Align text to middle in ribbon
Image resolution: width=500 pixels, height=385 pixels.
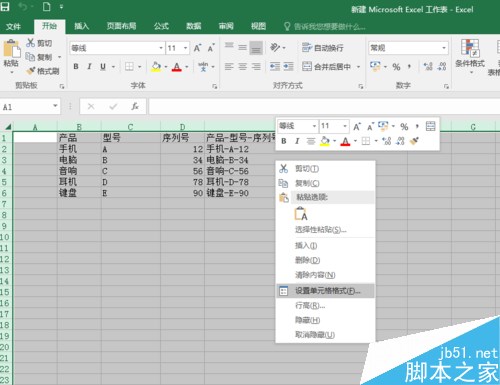coord(242,47)
